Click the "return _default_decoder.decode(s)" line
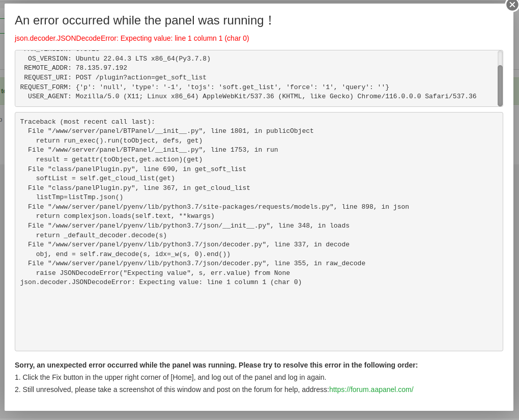Viewport: 519px width, 420px height. coord(101,235)
